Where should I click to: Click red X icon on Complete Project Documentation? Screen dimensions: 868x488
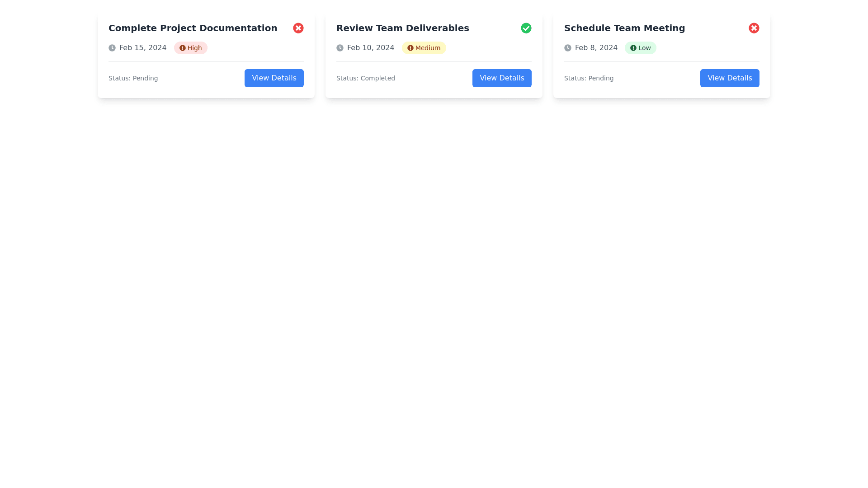[x=298, y=28]
